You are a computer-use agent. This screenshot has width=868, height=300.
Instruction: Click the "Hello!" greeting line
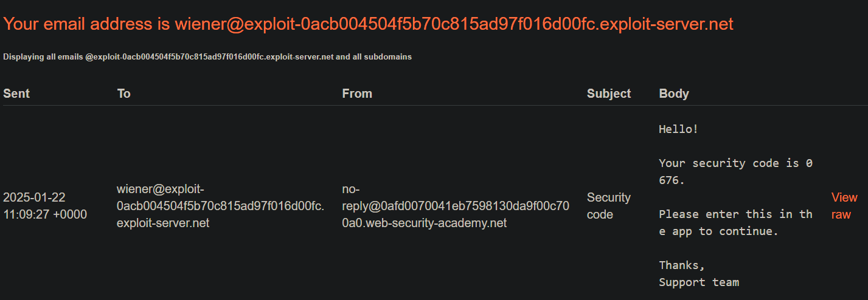pos(679,129)
